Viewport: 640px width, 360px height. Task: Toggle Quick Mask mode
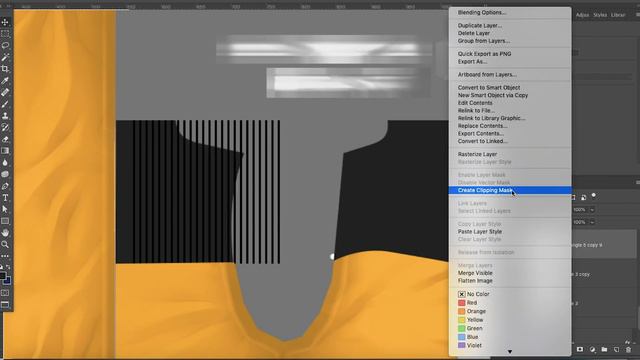pyautogui.click(x=5, y=293)
